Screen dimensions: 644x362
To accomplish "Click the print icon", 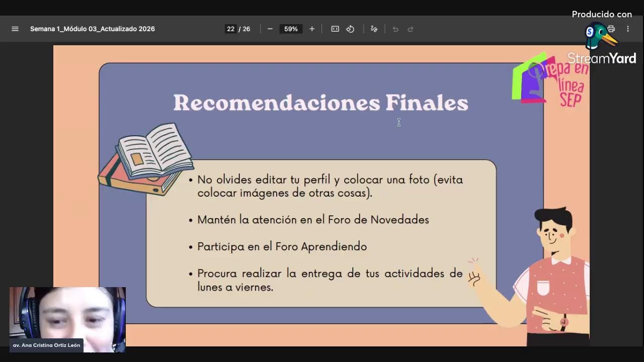I will point(611,29).
